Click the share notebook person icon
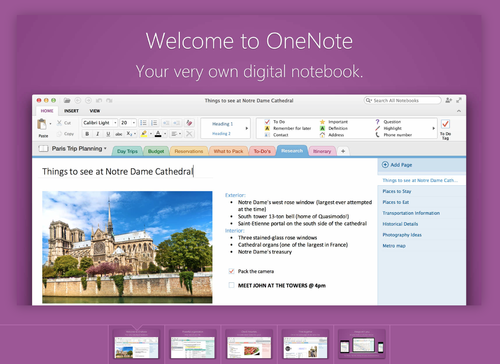The width and height of the screenshot is (500, 364). [449, 100]
